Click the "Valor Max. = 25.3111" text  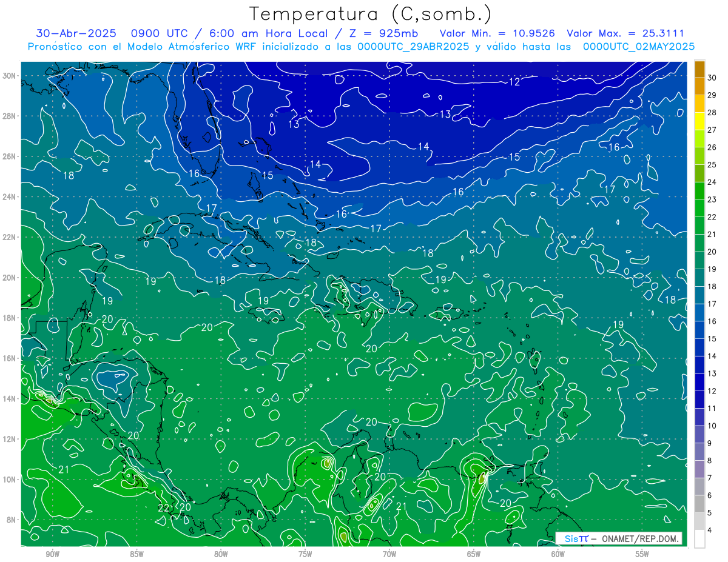625,33
